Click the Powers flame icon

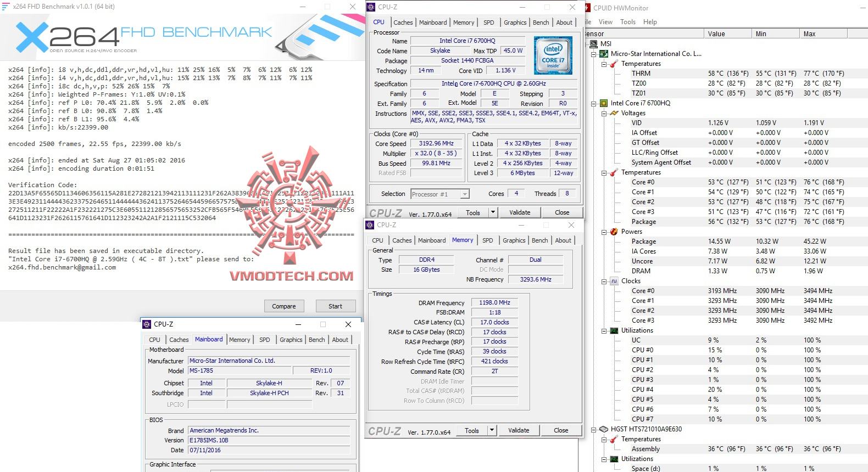(x=614, y=232)
